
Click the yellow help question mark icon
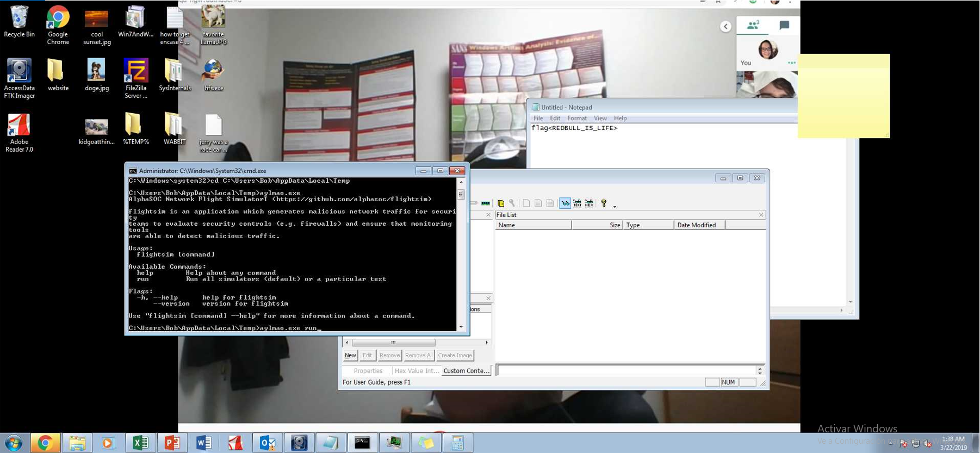pos(604,203)
